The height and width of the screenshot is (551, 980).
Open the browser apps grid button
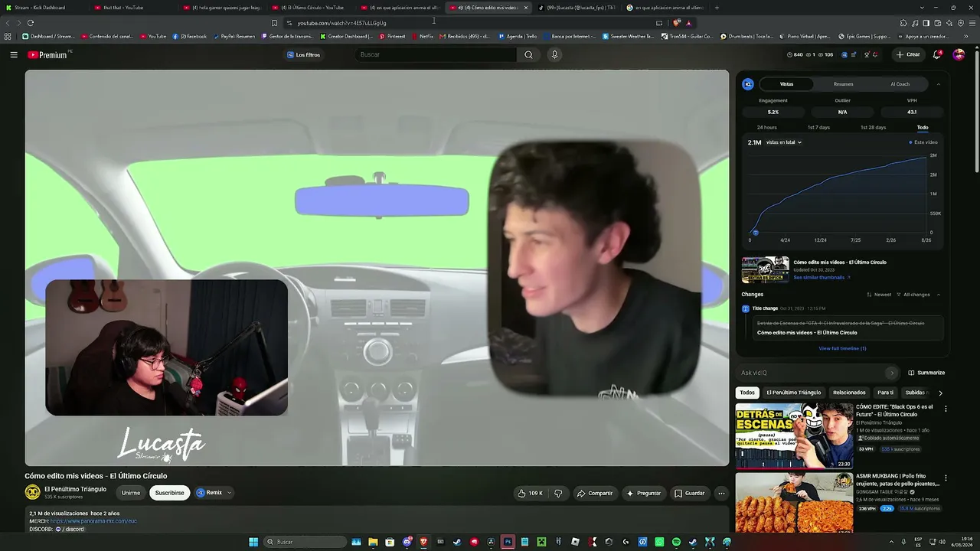[x=8, y=36]
